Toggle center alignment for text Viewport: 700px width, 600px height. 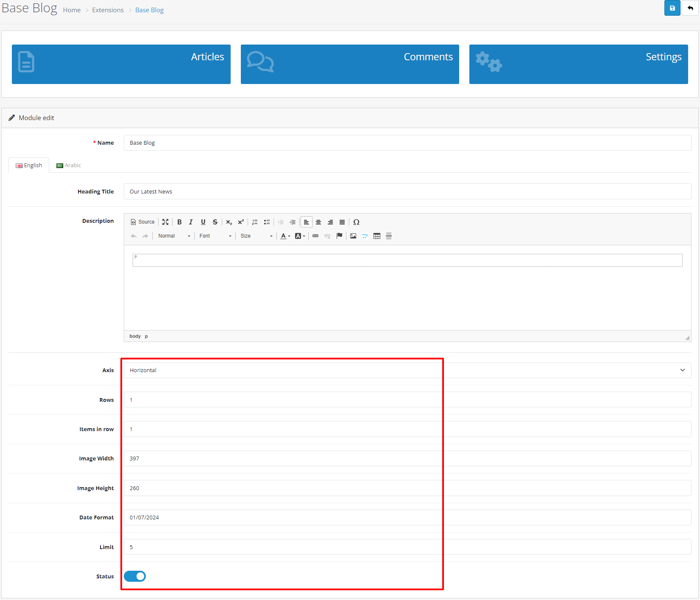pos(318,222)
